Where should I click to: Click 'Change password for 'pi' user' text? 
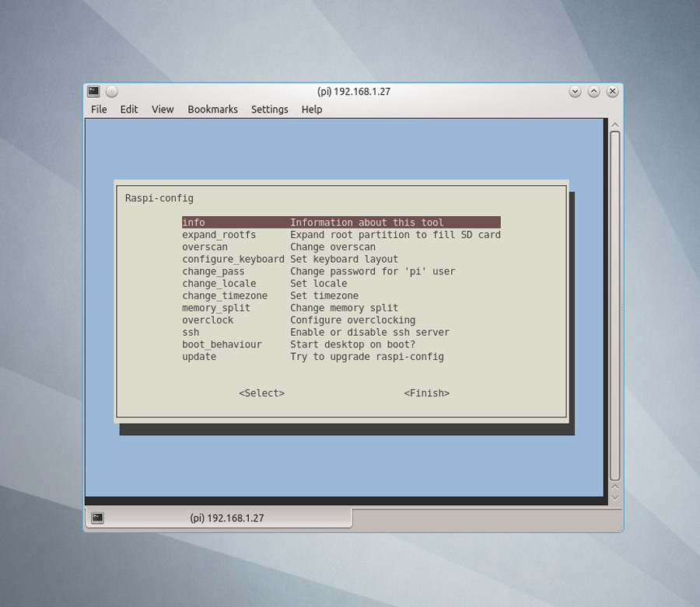(x=373, y=271)
